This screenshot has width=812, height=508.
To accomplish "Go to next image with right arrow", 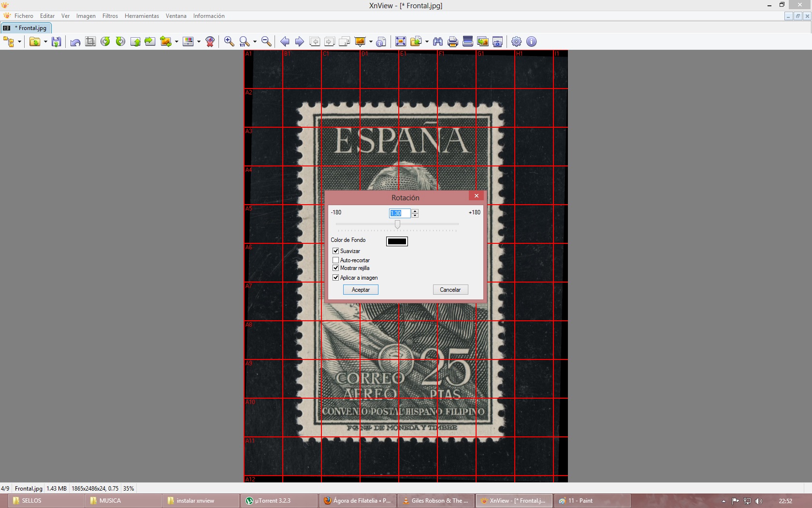I will (x=300, y=42).
